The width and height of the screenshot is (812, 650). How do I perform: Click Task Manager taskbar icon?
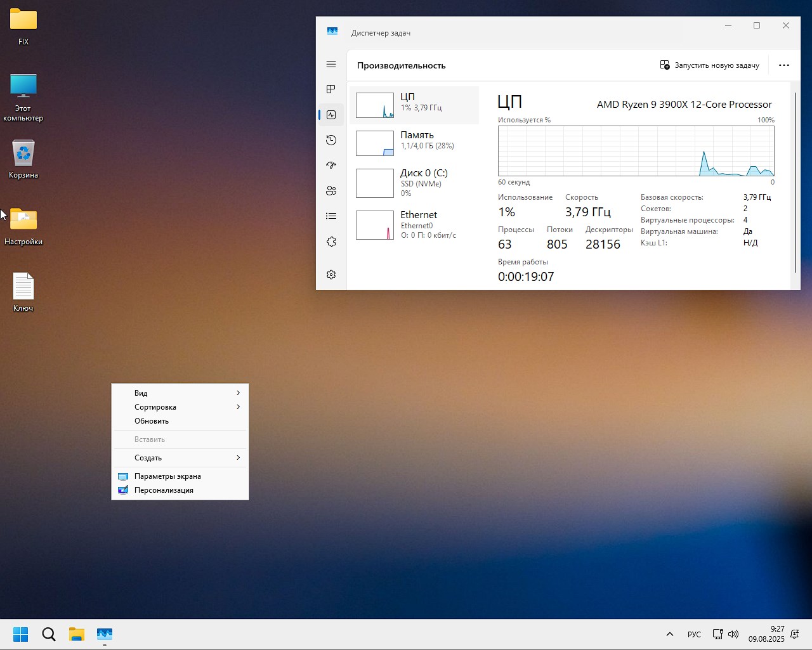(105, 634)
